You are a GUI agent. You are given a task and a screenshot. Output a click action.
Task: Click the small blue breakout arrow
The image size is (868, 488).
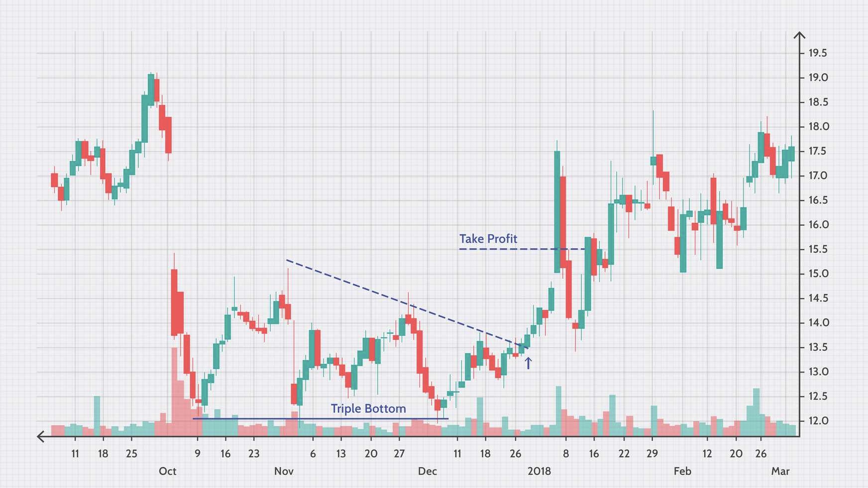point(528,363)
